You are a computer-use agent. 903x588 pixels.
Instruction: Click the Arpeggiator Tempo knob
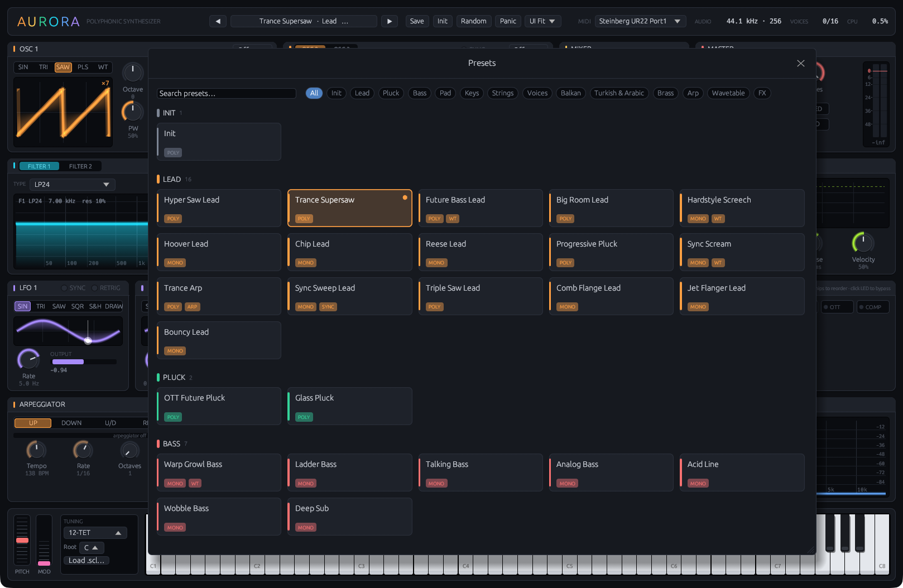click(36, 450)
